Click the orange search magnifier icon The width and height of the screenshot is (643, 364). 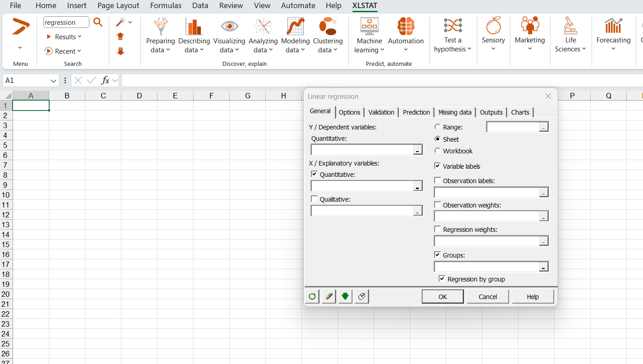click(x=98, y=22)
